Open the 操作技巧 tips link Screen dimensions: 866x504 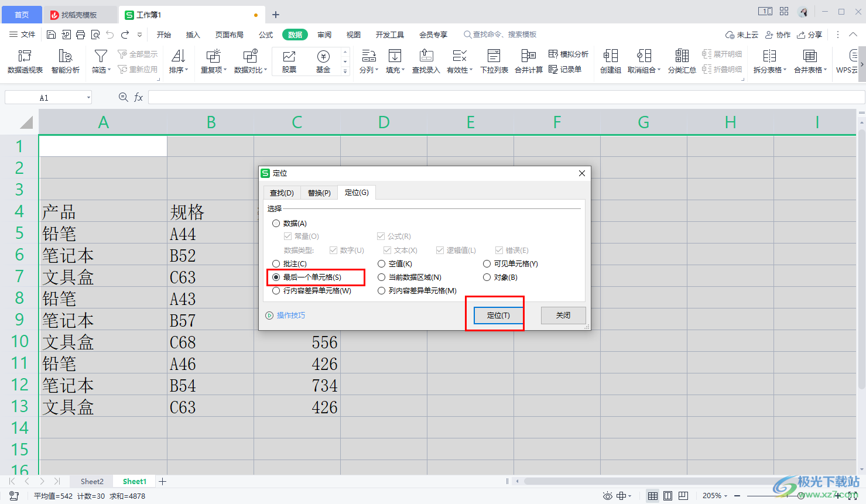(285, 315)
